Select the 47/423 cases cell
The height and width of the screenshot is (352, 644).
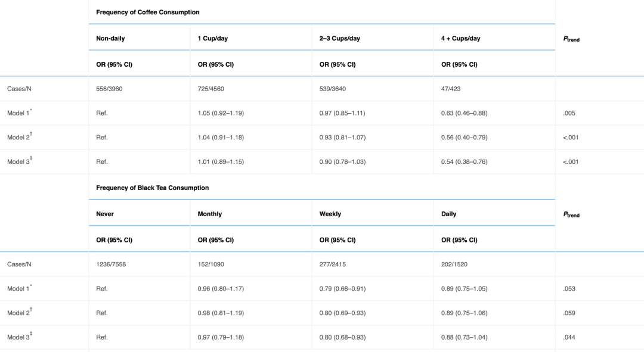[453, 89]
